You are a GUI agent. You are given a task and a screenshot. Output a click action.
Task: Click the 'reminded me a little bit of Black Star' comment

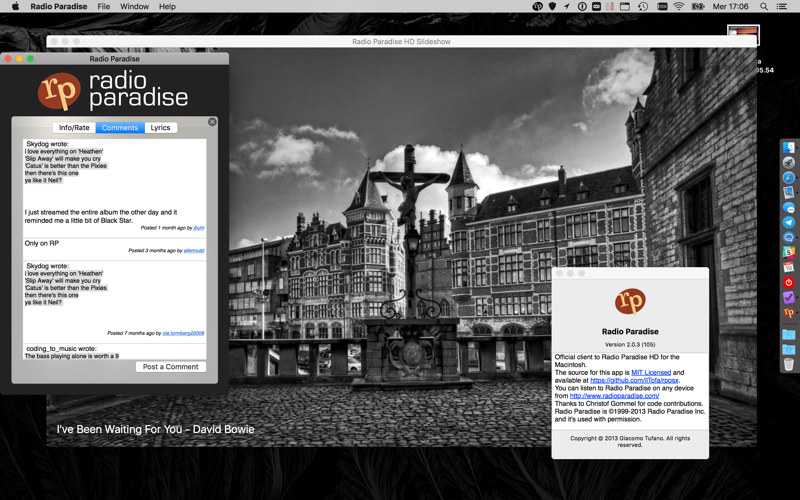click(x=79, y=220)
